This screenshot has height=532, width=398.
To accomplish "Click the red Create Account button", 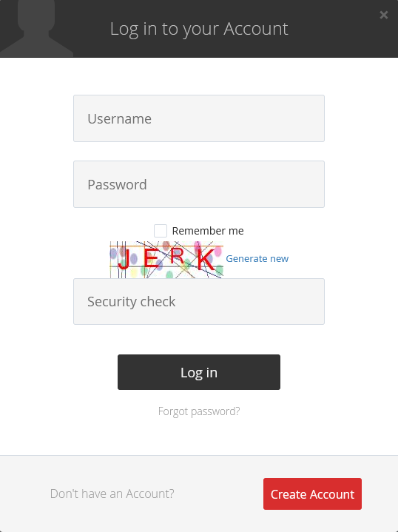I will pyautogui.click(x=312, y=494).
